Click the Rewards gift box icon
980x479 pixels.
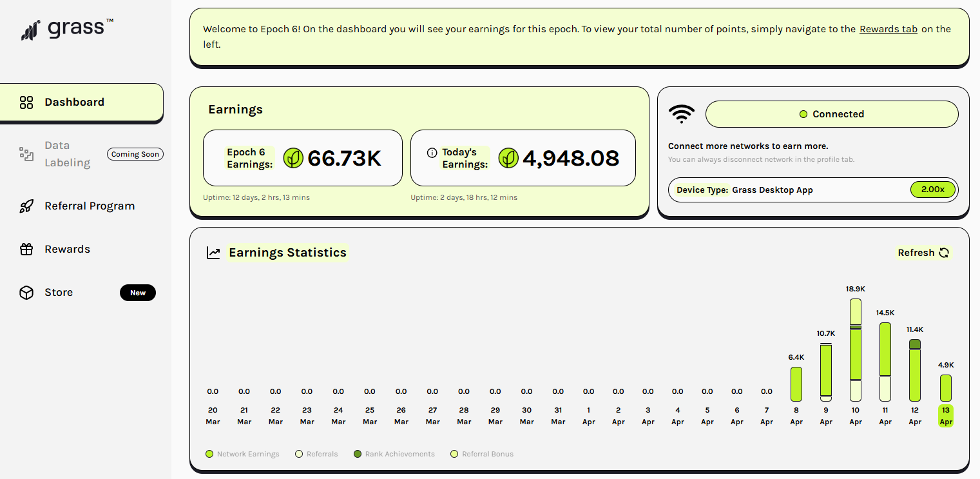click(x=26, y=249)
